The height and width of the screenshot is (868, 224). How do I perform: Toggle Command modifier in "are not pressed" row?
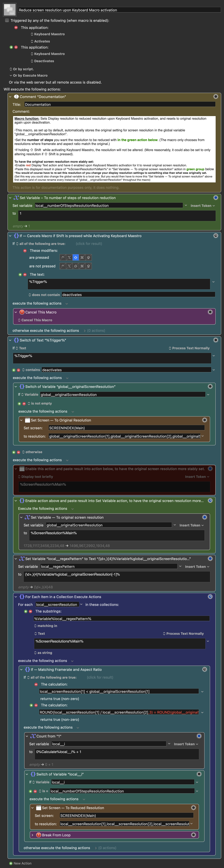[x=82, y=266]
